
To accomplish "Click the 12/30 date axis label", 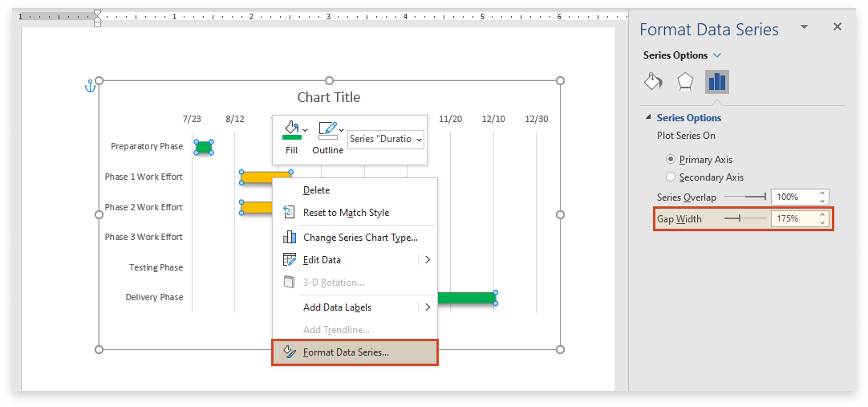I will pyautogui.click(x=537, y=119).
